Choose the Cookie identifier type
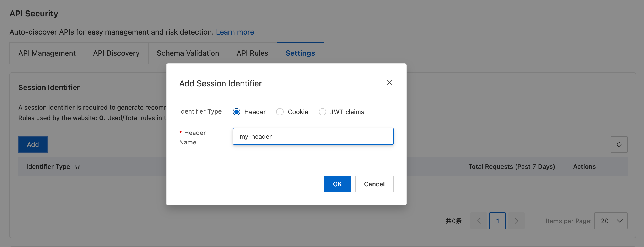The image size is (644, 247). tap(280, 112)
